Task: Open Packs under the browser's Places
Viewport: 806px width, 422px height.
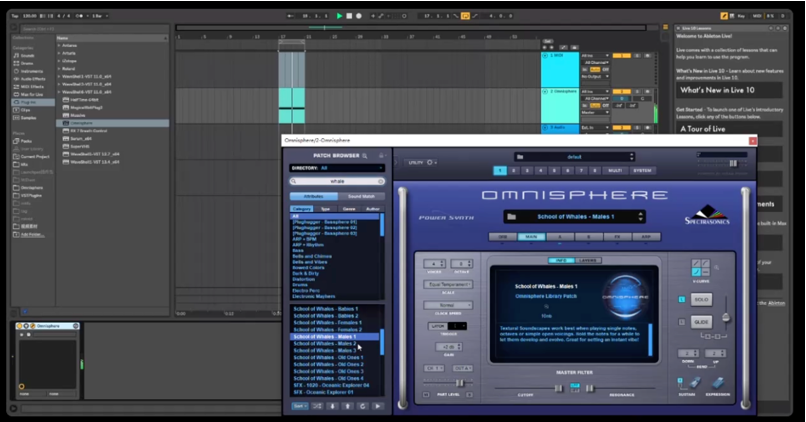Action: (x=26, y=141)
